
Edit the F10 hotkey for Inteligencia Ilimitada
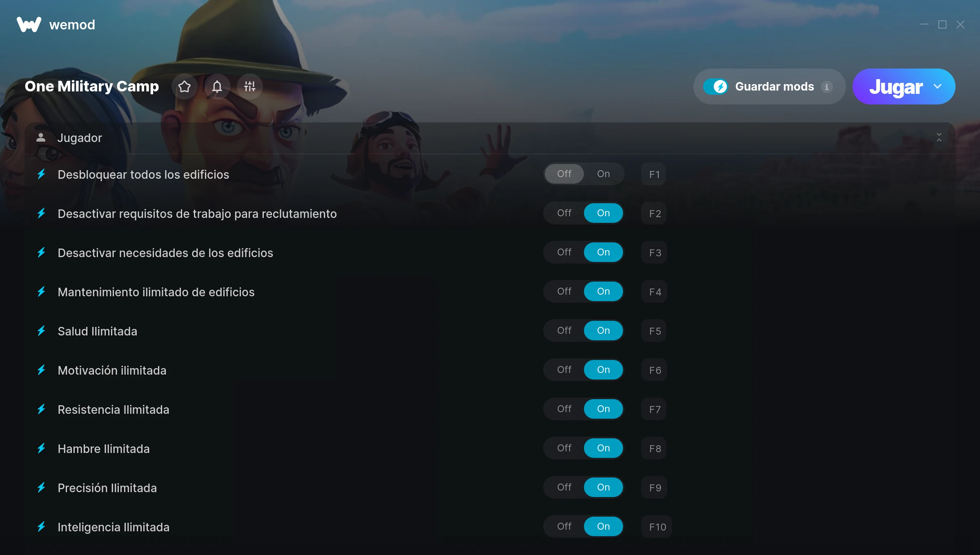point(657,527)
